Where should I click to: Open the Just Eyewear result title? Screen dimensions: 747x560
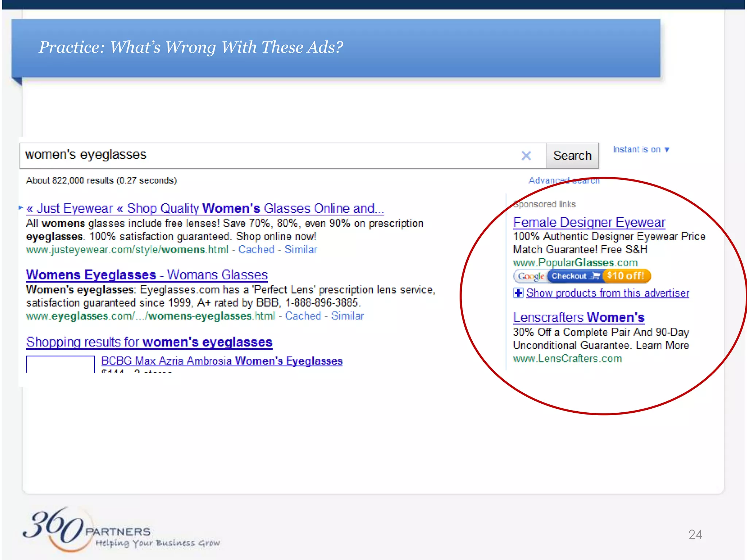205,209
